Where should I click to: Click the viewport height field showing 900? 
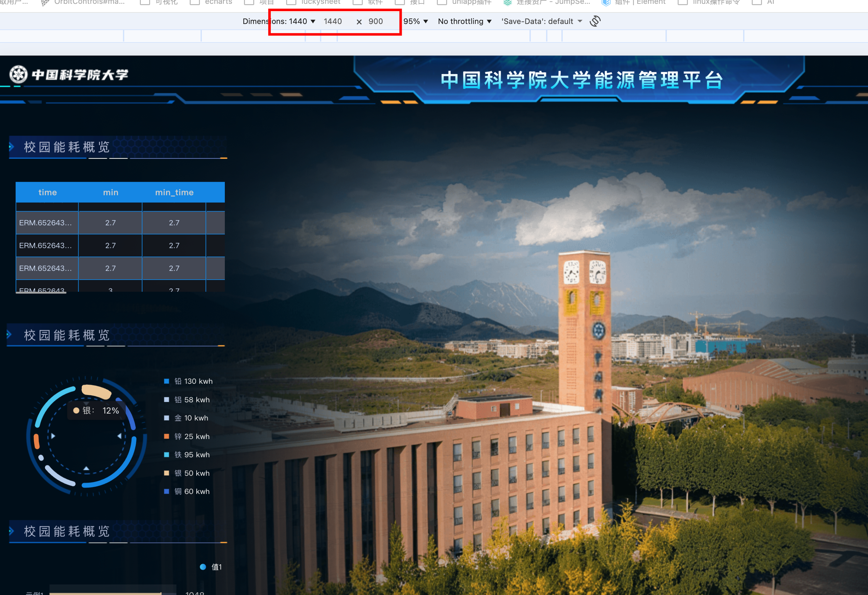376,21
